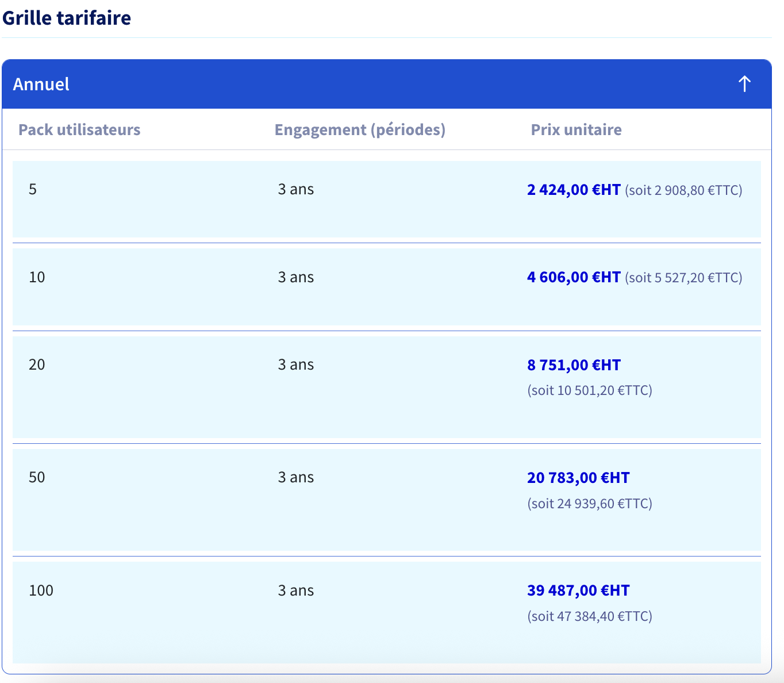
Task: Click 3 ans engagement in 50 users row
Action: coord(296,477)
